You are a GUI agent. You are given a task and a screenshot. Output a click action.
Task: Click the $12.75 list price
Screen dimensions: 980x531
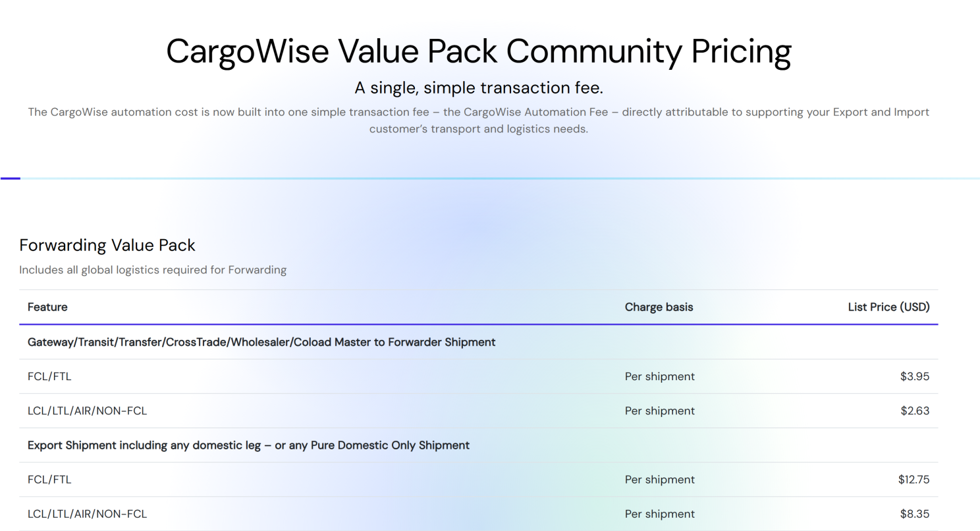(913, 480)
